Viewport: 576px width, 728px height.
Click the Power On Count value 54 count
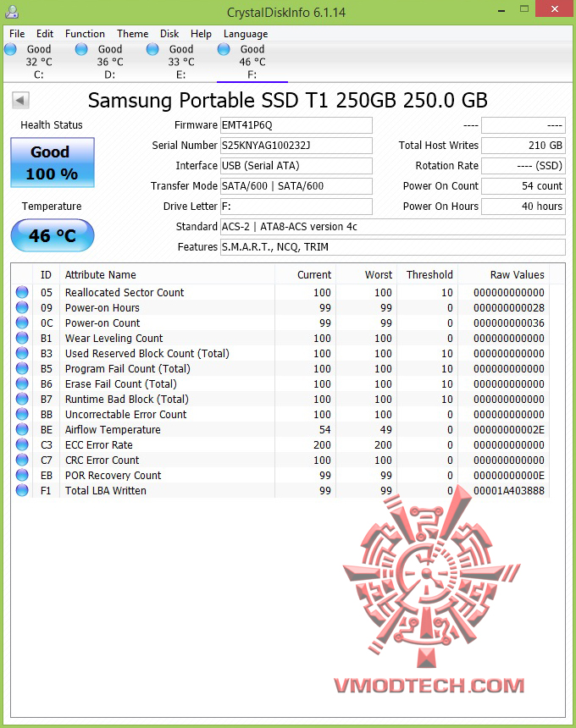click(x=523, y=186)
